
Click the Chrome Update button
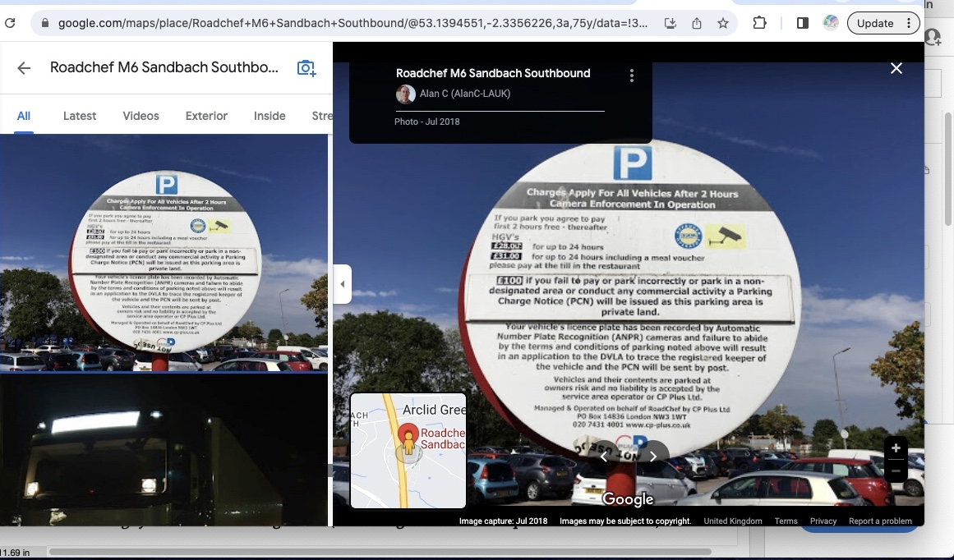click(883, 23)
